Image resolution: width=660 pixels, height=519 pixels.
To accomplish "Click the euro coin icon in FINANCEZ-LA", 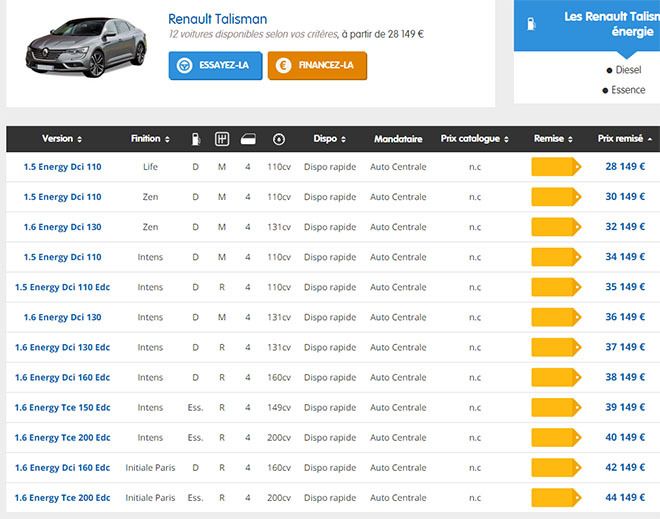I will tap(283, 66).
